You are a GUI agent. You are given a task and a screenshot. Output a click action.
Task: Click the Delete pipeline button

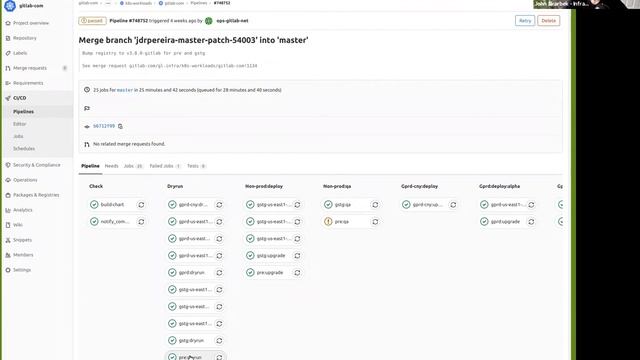tap(549, 21)
